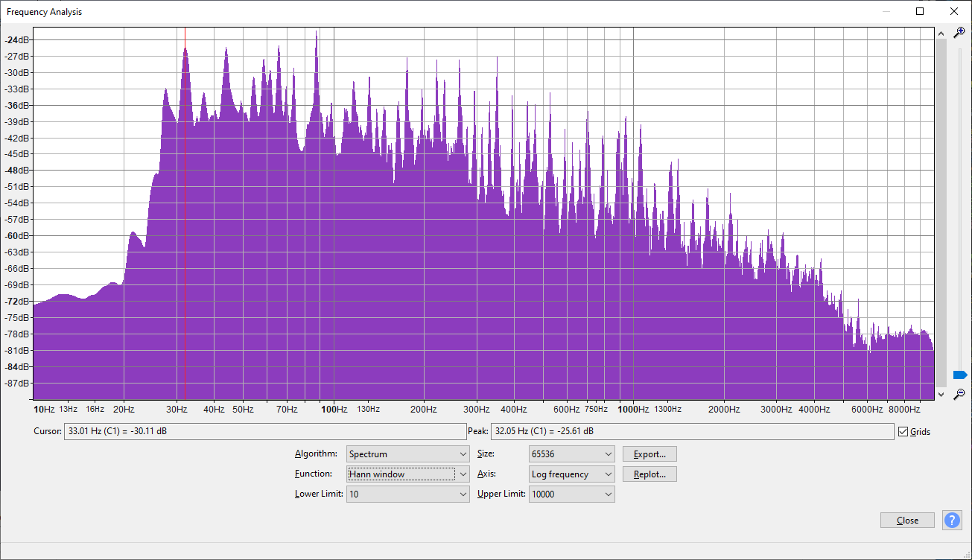This screenshot has width=972, height=560.
Task: Click the 1000Hz label on frequency axis
Action: click(634, 409)
